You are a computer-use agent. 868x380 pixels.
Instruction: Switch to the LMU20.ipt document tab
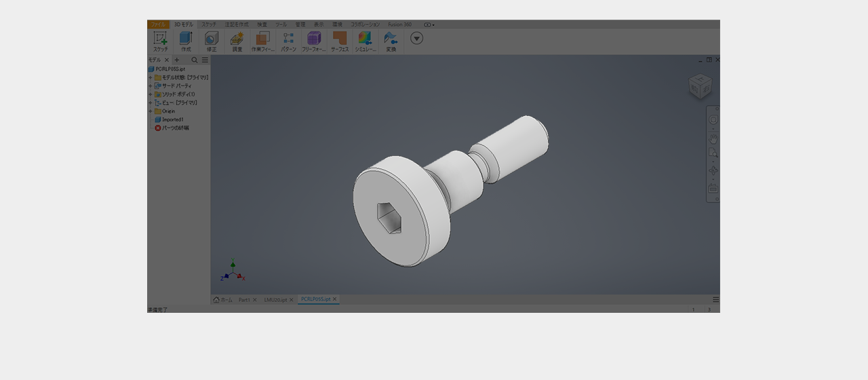(275, 299)
